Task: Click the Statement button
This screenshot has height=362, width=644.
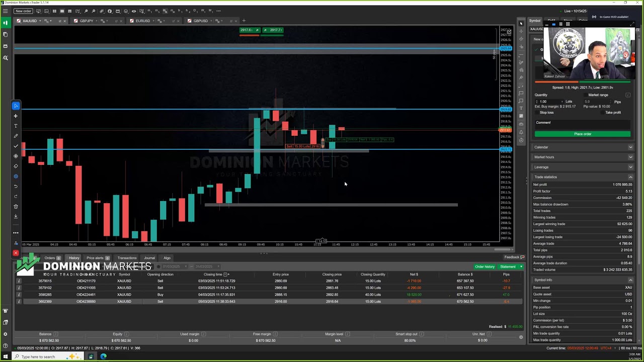Action: pos(508,266)
